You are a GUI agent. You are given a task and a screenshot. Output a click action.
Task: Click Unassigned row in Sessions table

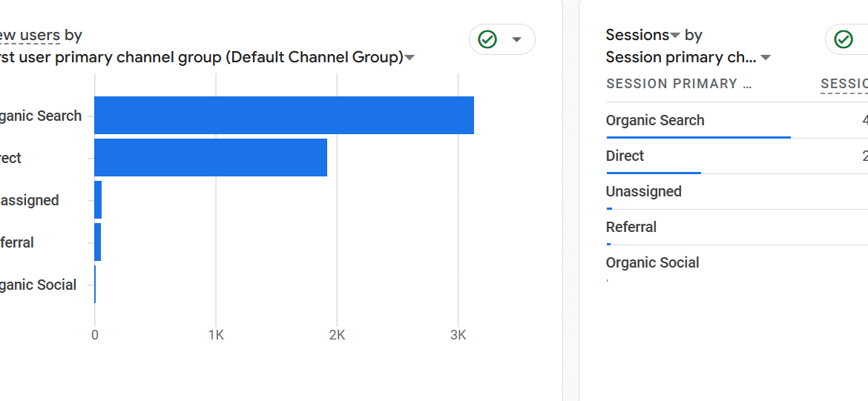[643, 191]
